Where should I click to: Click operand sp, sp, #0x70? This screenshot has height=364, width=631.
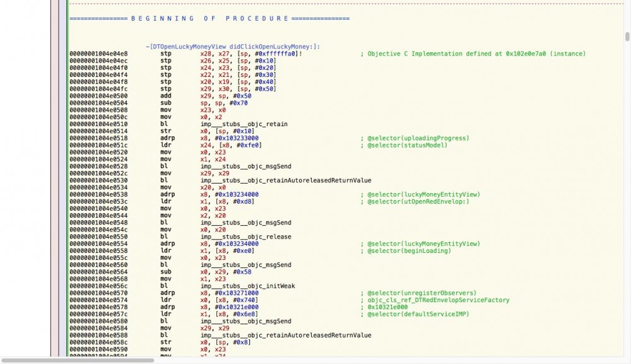click(x=224, y=103)
